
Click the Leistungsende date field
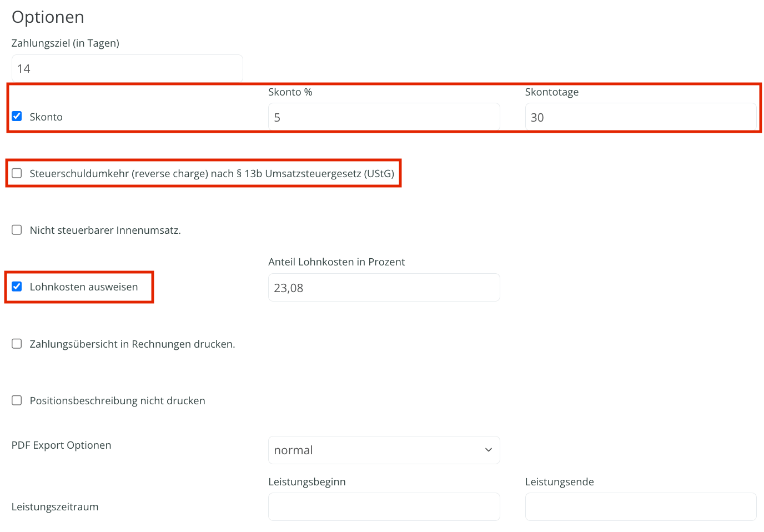coord(641,506)
